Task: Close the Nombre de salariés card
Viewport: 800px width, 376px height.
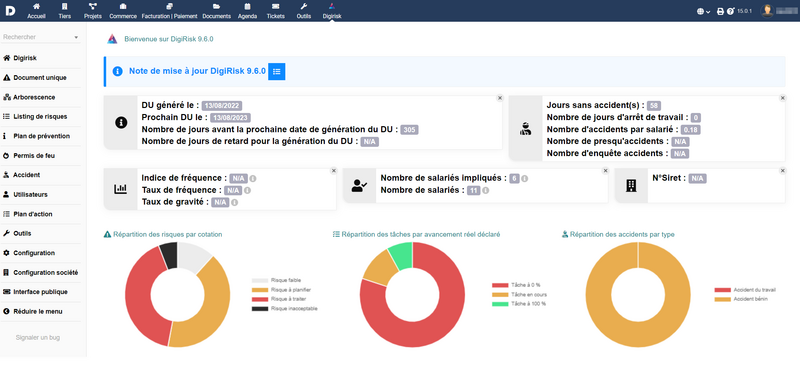Action: point(605,171)
